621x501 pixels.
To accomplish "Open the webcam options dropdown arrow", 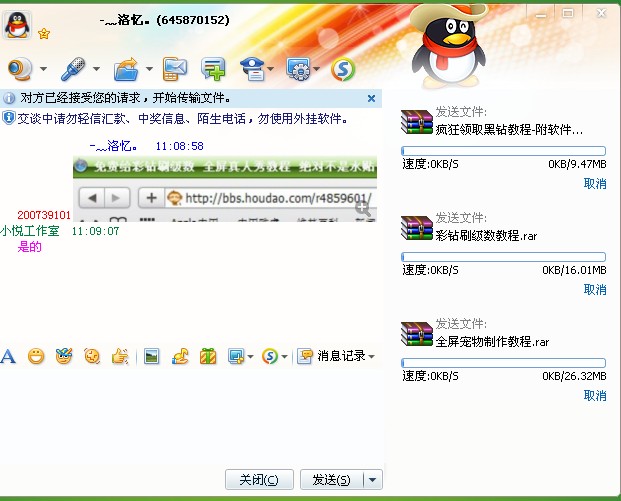I will 43,69.
